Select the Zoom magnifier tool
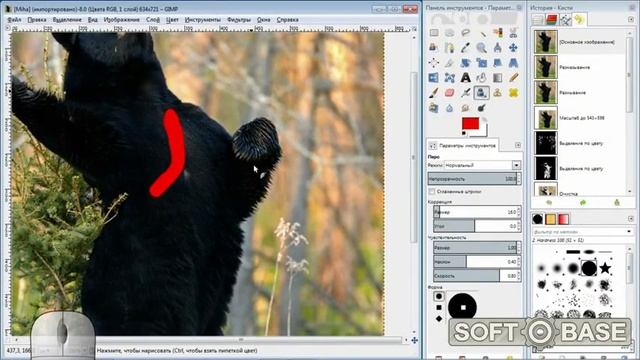This screenshot has height=360, width=640. tap(482, 48)
